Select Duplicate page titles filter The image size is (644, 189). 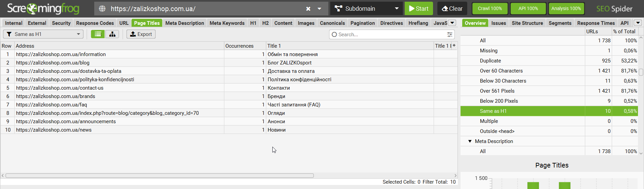click(x=549, y=61)
